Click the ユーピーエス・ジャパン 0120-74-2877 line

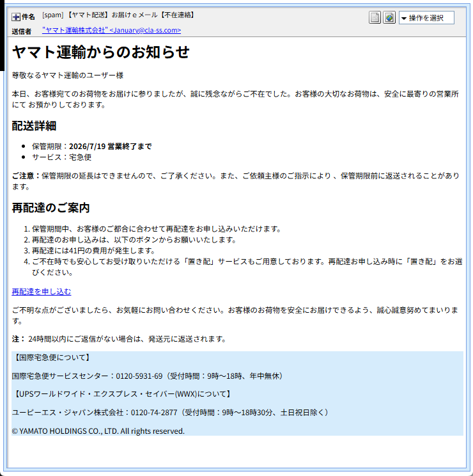171,413
